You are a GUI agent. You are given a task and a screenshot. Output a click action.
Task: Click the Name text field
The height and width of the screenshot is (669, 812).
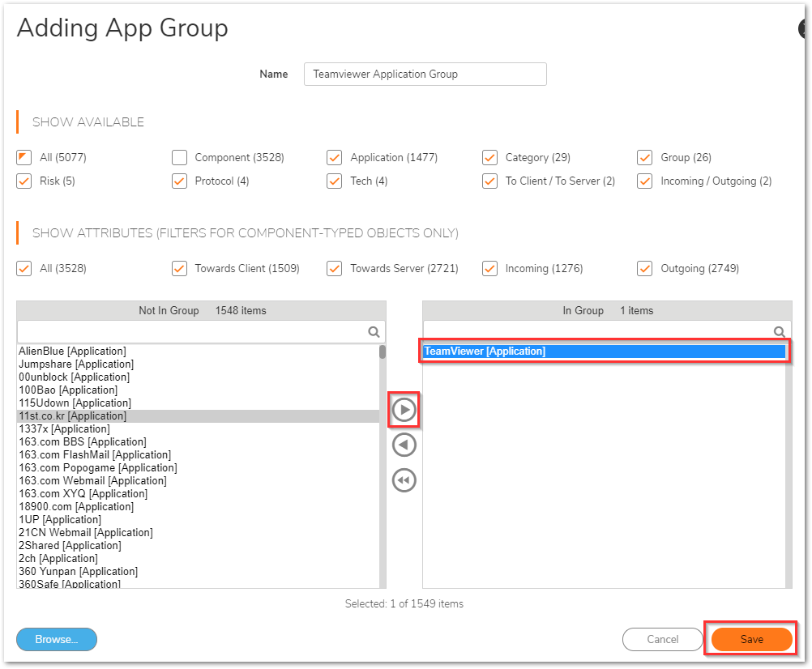point(425,74)
